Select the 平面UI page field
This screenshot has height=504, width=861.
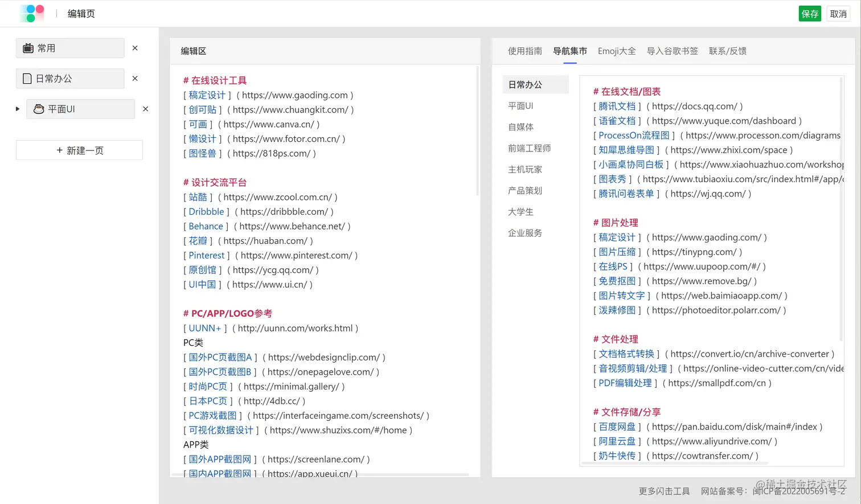tap(80, 109)
